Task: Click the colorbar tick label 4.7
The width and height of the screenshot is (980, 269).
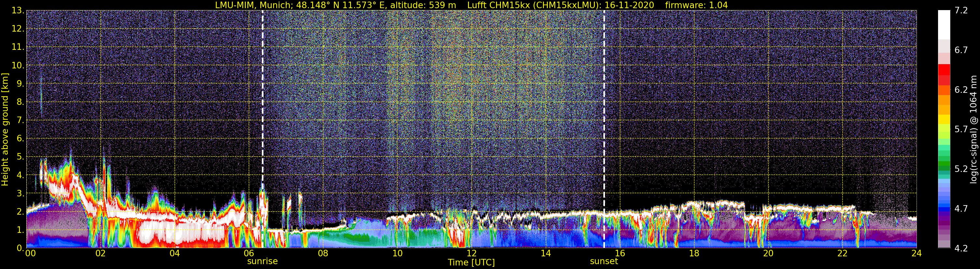Action: pyautogui.click(x=961, y=209)
